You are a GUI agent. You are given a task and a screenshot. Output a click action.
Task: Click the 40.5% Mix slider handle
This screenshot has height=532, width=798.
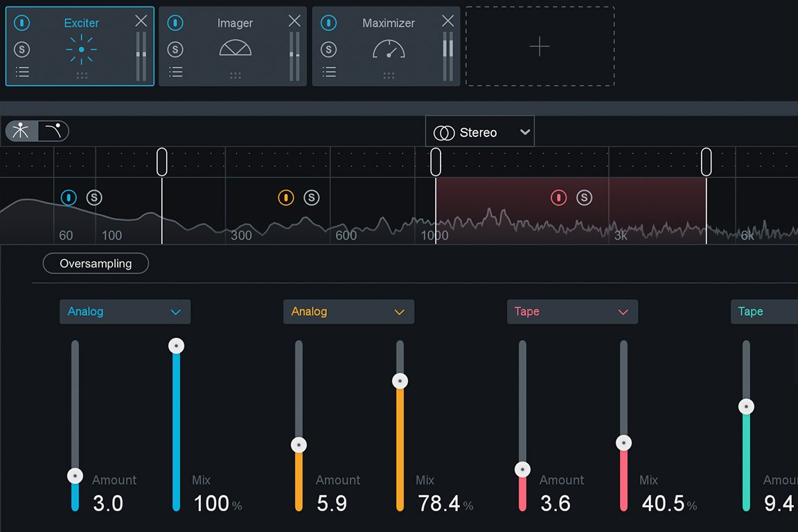click(x=623, y=442)
